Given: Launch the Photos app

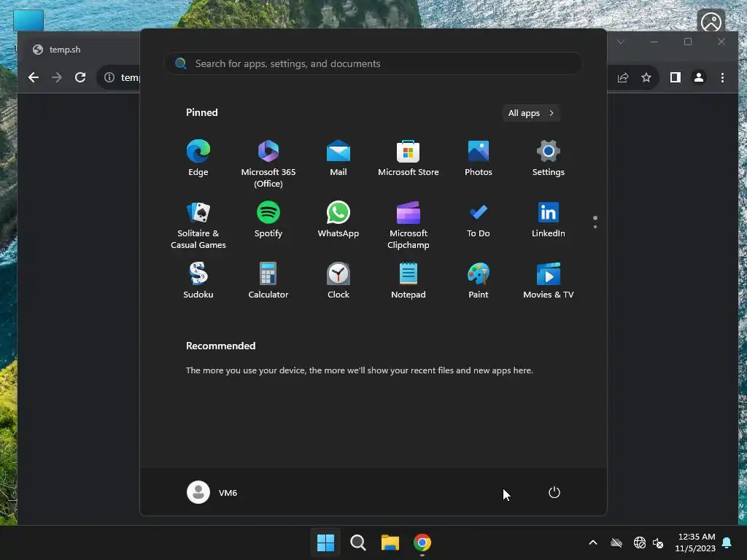Looking at the screenshot, I should (479, 158).
